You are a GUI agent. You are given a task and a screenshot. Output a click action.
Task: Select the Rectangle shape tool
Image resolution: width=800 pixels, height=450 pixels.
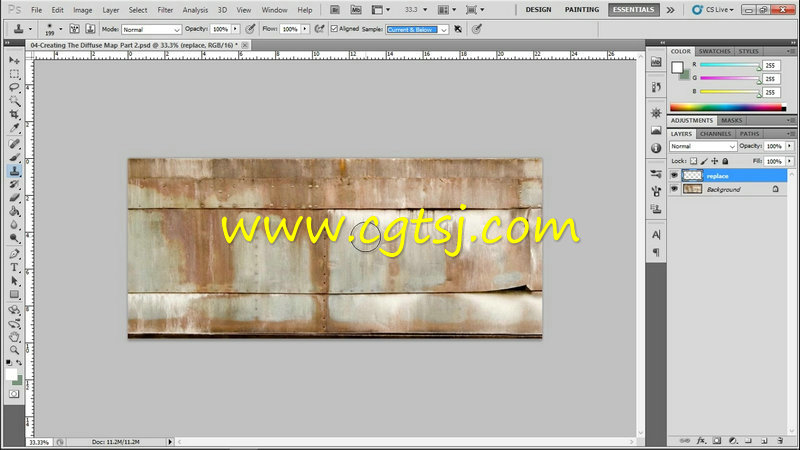(x=14, y=294)
